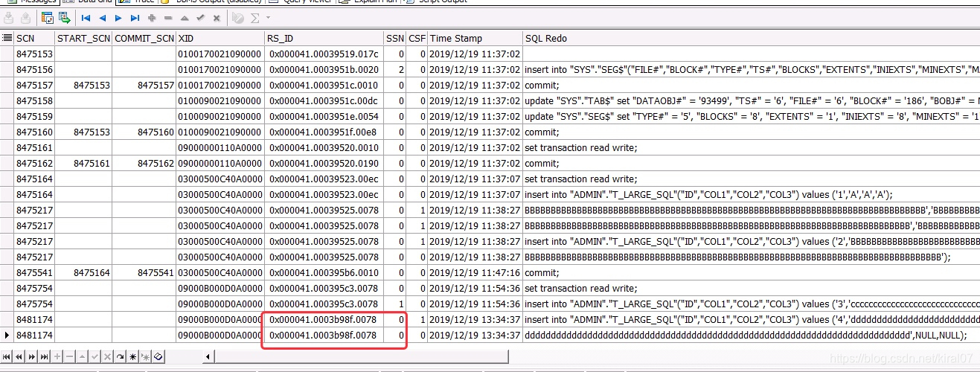Screen dimensions: 980x372
Task: Click the go to bookmark button in bottom navigator
Action: point(145,357)
